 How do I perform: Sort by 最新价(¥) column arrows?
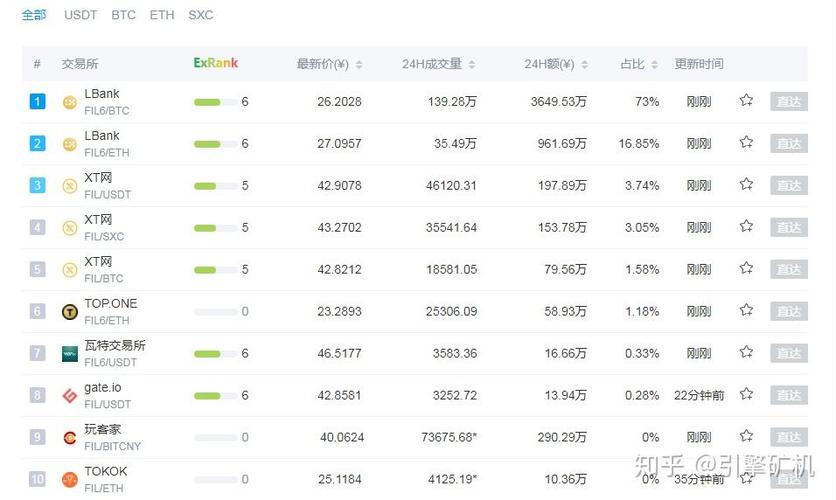pyautogui.click(x=359, y=65)
